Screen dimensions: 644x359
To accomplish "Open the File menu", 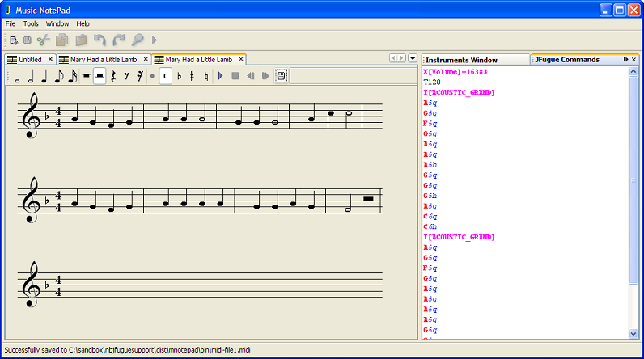I will pyautogui.click(x=11, y=23).
